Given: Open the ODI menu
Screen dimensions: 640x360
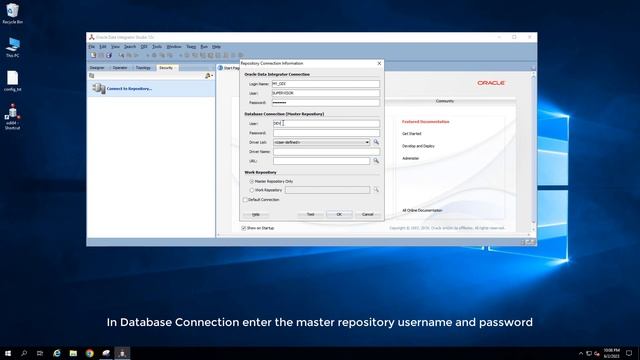Looking at the screenshot, I should click(144, 47).
